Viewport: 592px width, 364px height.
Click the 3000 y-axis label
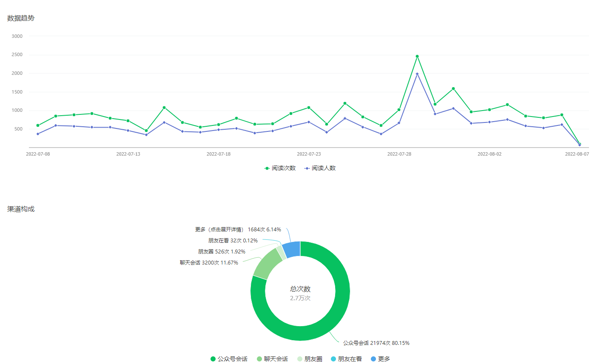click(17, 36)
